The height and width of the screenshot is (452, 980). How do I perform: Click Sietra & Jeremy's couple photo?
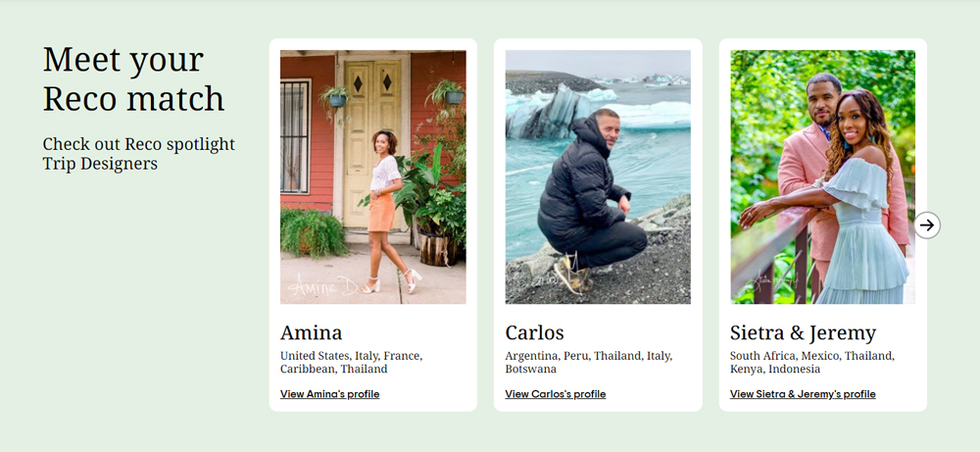(x=822, y=176)
